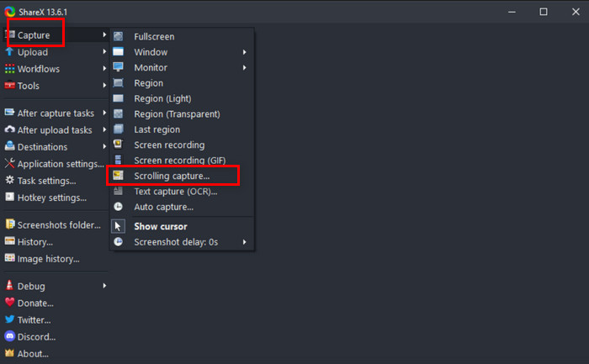This screenshot has height=364, width=589.
Task: Click the After capture tasks icon
Action: (x=9, y=112)
